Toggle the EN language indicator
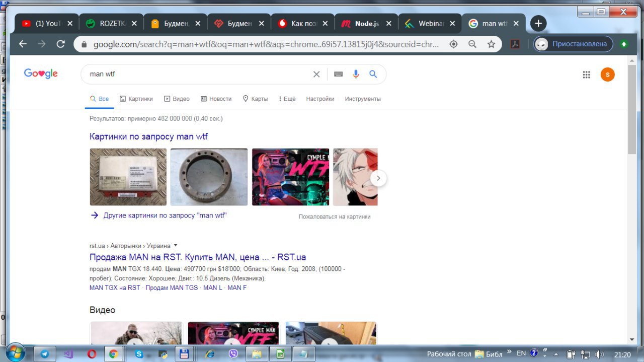The height and width of the screenshot is (362, 644). pos(521,353)
